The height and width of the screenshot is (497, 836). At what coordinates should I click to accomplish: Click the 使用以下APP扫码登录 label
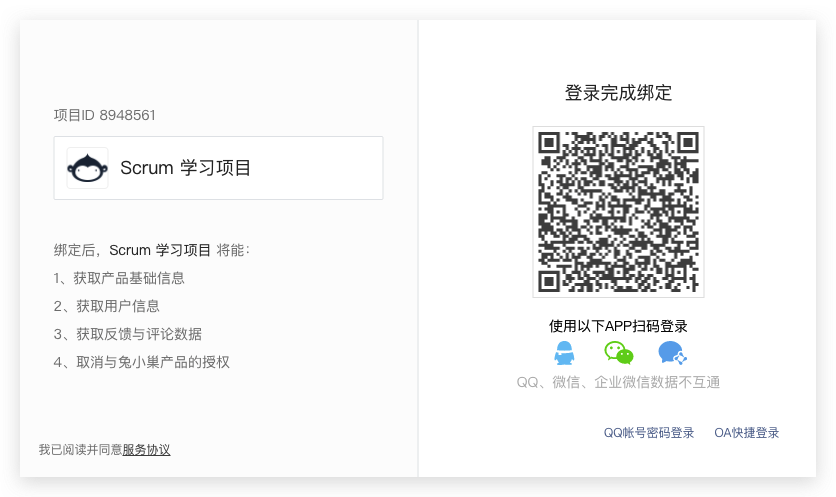point(618,326)
